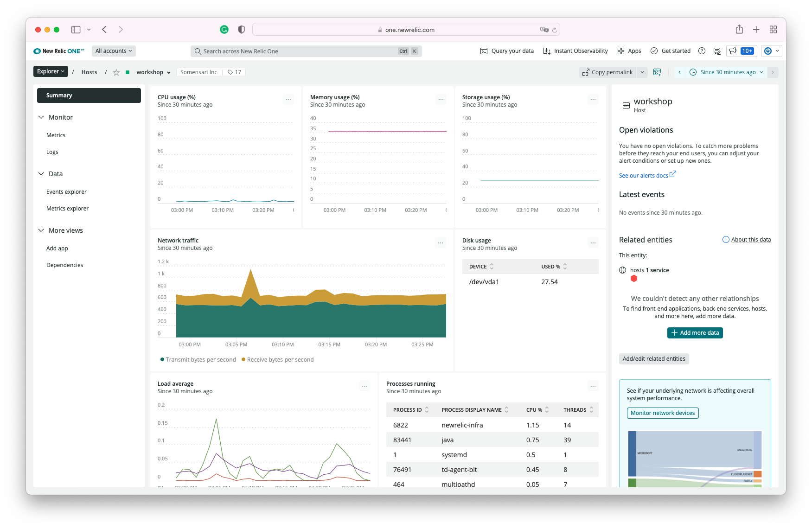Image resolution: width=812 pixels, height=529 pixels.
Task: Open the All accounts dropdown
Action: 114,51
